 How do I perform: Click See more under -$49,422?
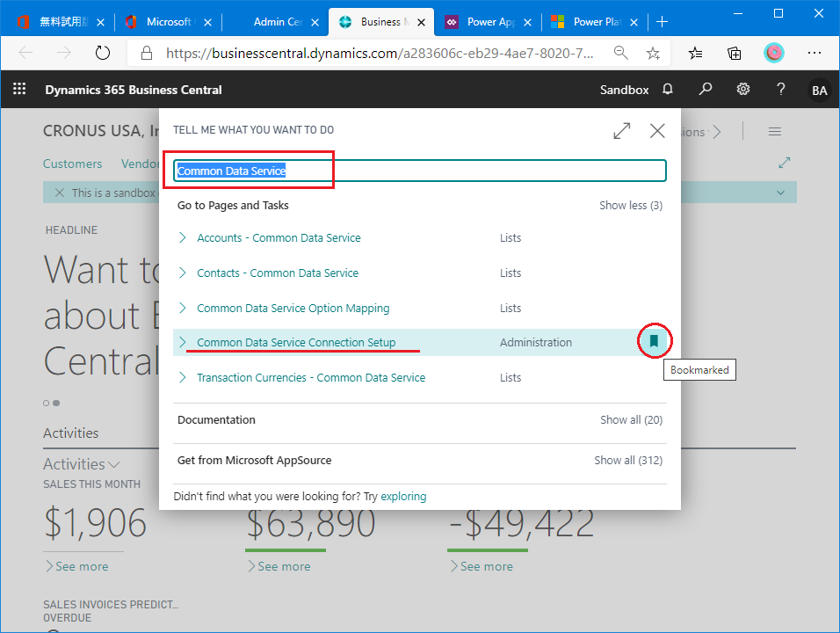coord(482,566)
